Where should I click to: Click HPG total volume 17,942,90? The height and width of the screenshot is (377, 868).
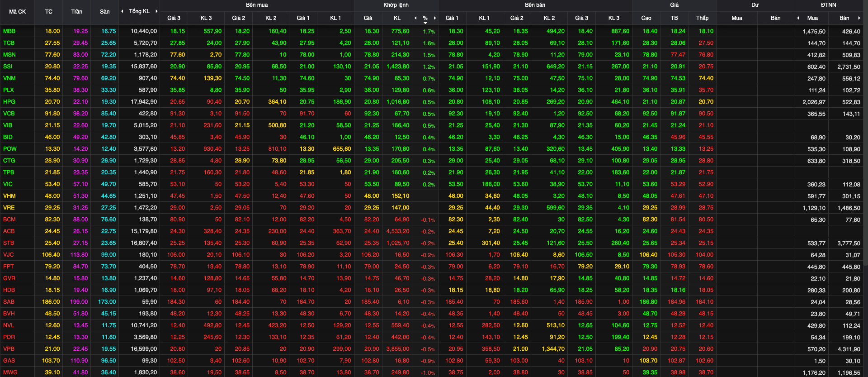(x=144, y=102)
